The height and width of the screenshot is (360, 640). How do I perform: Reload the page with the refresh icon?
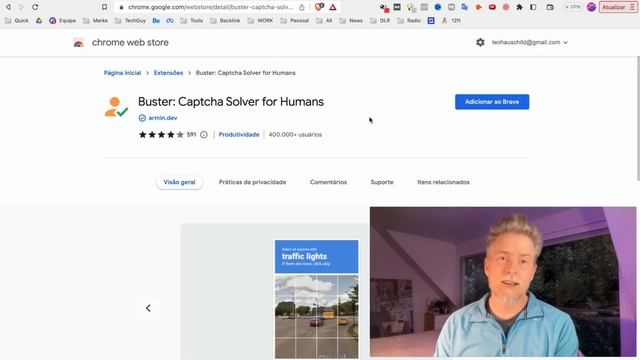tap(35, 7)
